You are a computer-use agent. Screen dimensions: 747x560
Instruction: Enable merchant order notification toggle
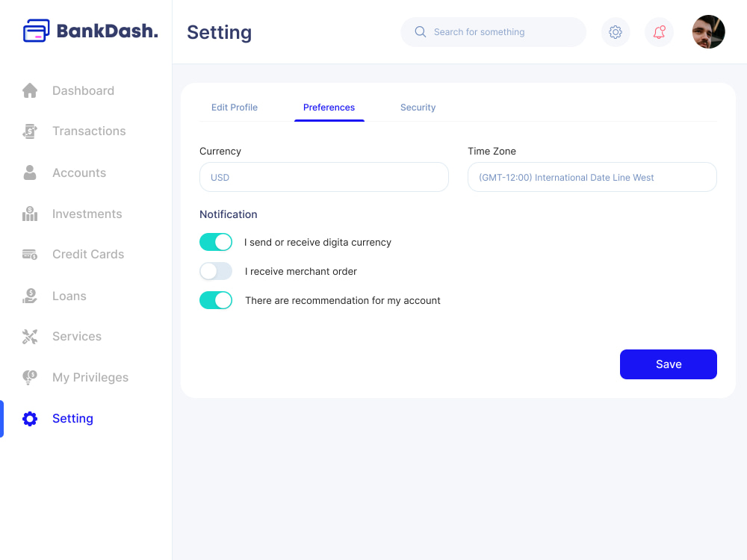tap(216, 271)
